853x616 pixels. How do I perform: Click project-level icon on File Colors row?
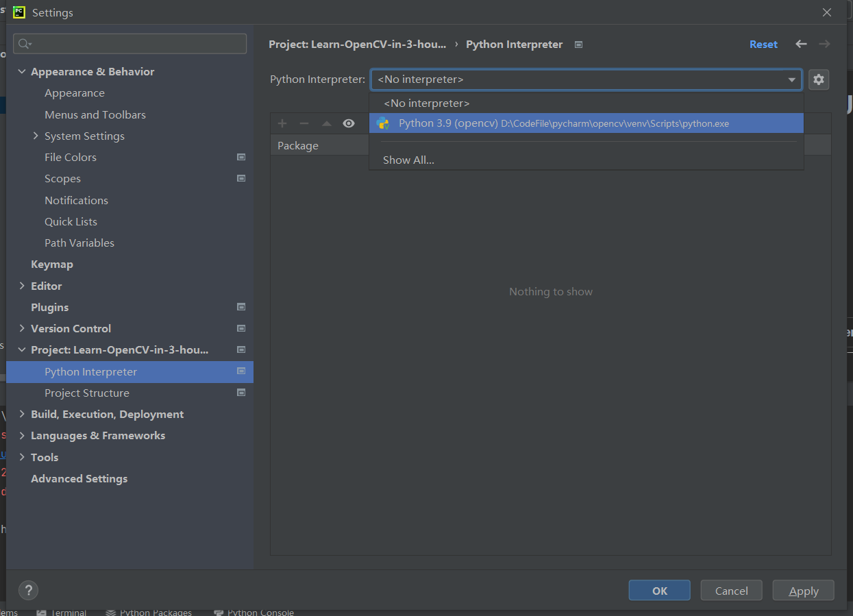(241, 157)
